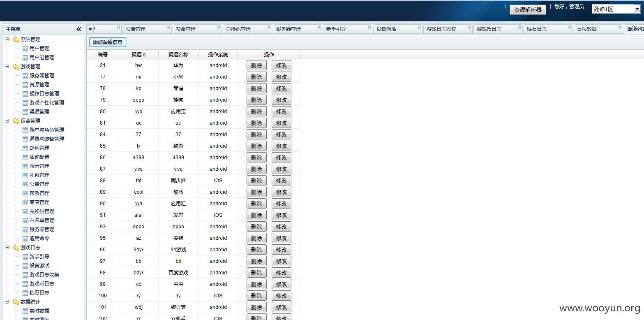The image size is (644, 320).
Task: Click the table icon beside 操作日志管理
Action: pos(25,94)
